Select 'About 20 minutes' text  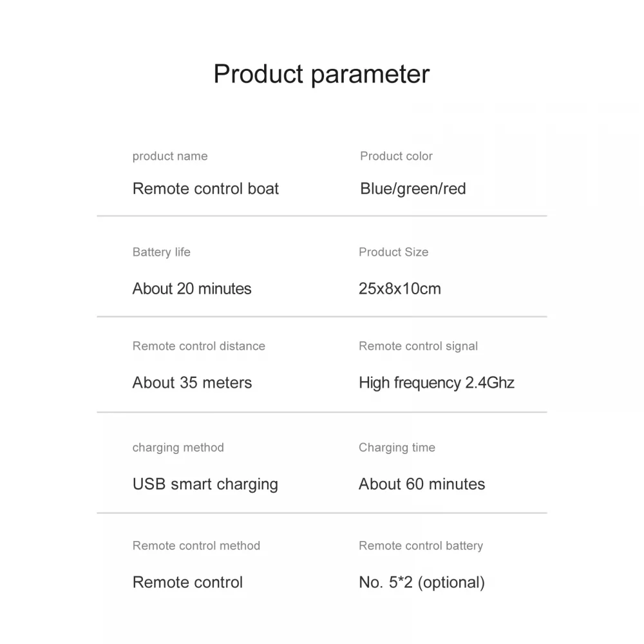click(192, 289)
